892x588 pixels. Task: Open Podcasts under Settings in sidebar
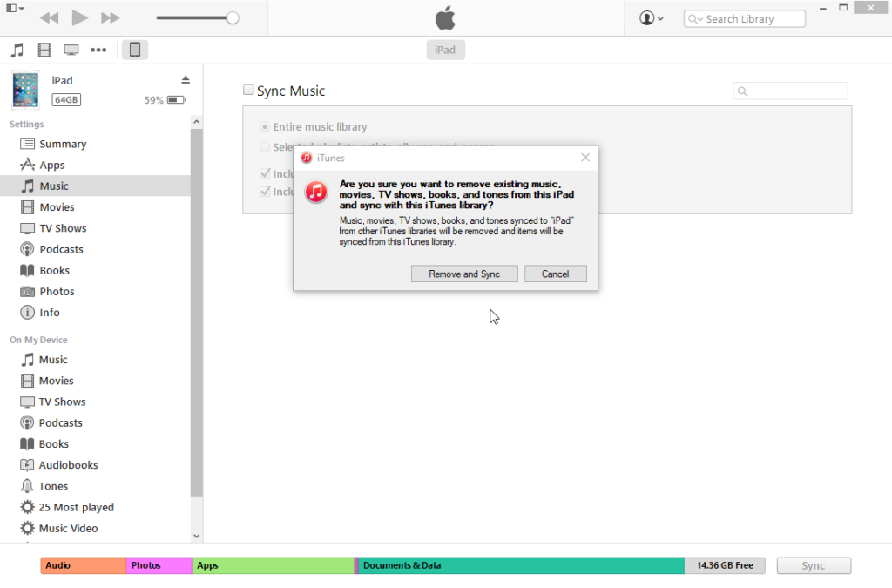61,249
